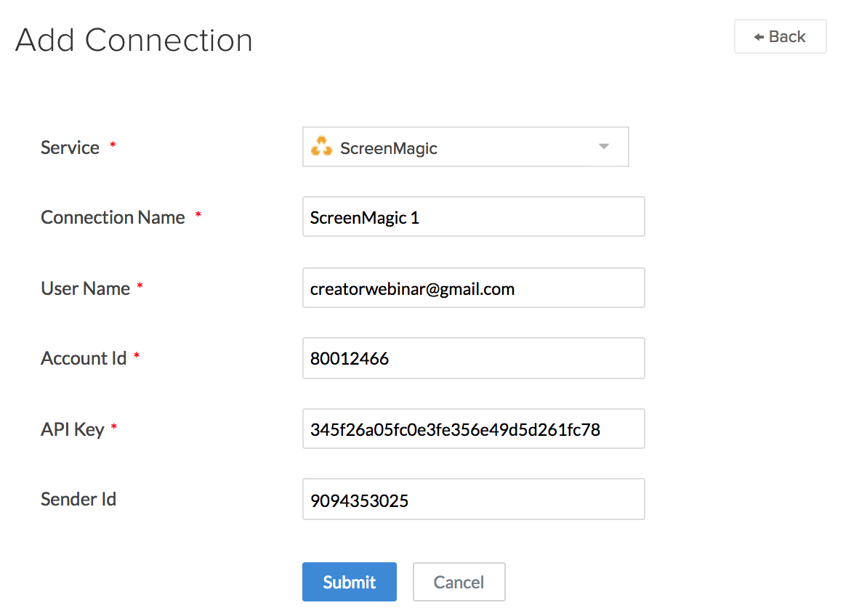Focus the Sender Id input box
859x616 pixels.
473,499
